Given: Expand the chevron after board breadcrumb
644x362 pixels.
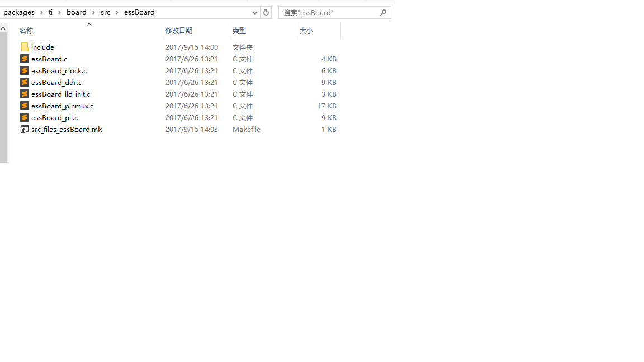Looking at the screenshot, I should 94,13.
